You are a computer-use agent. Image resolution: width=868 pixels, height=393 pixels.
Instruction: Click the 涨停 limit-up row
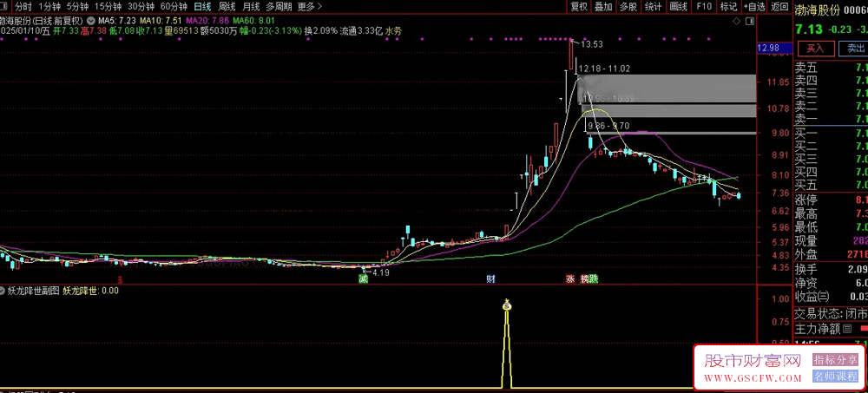(831, 200)
